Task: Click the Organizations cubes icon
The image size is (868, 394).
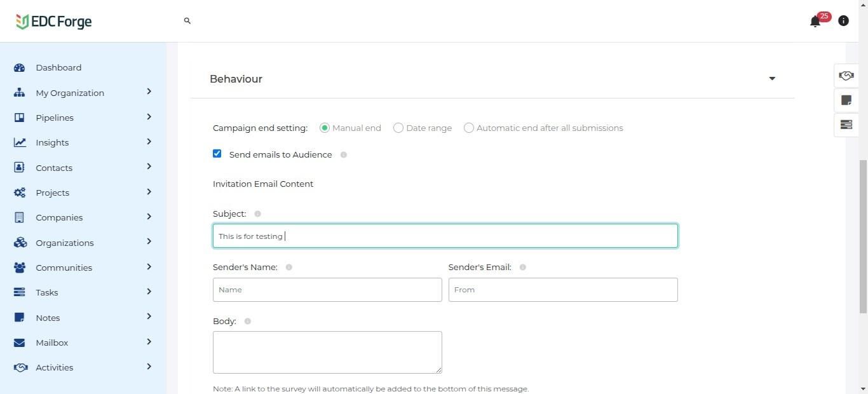Action: point(20,243)
